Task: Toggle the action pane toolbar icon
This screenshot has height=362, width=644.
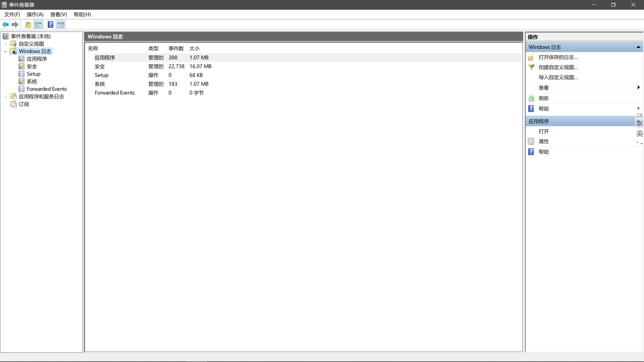Action: click(61, 24)
